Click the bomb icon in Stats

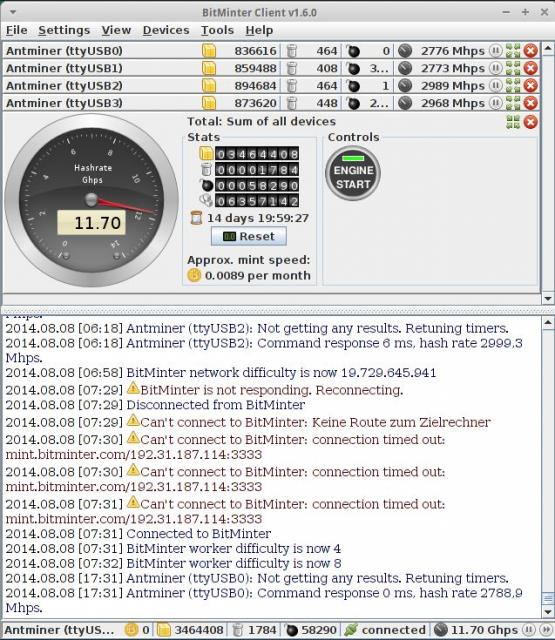(207, 185)
